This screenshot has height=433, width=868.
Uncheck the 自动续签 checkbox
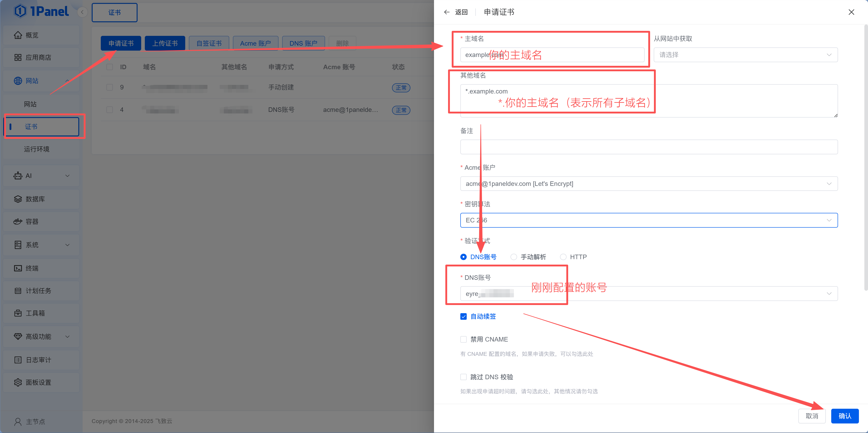click(464, 316)
